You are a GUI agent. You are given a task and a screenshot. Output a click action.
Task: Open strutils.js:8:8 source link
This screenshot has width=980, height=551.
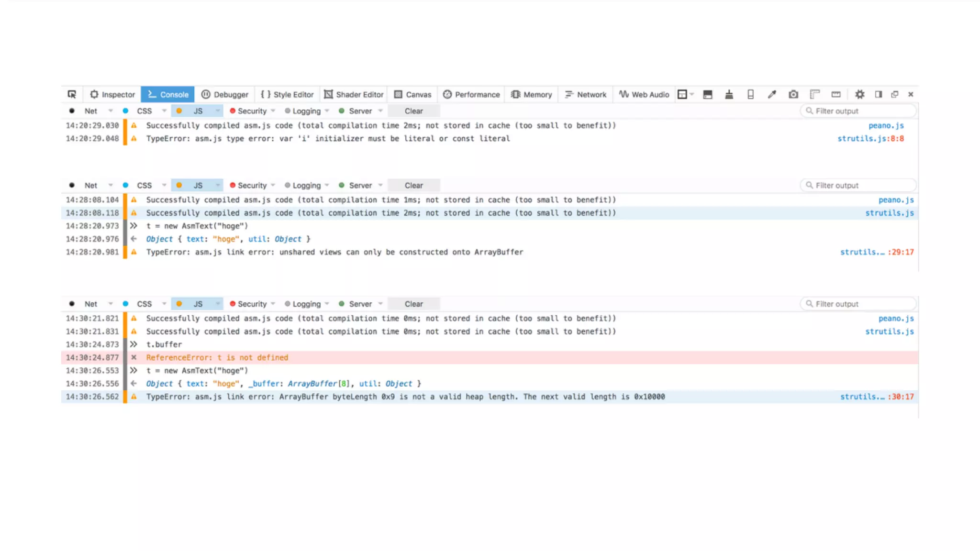(x=870, y=139)
